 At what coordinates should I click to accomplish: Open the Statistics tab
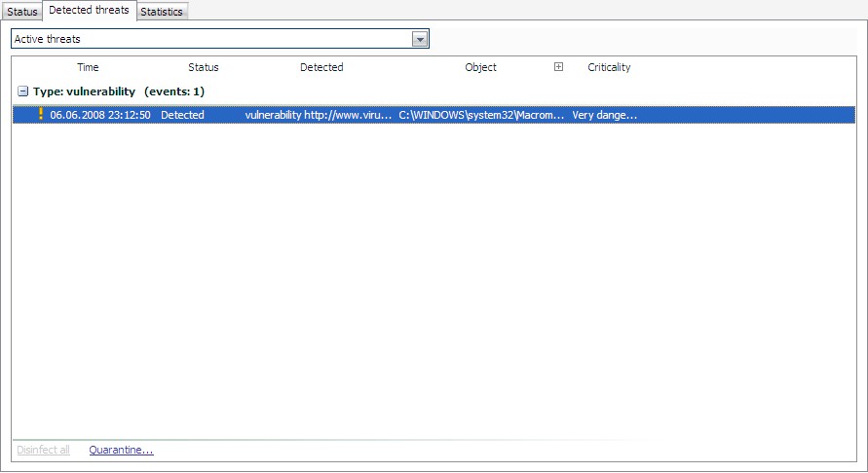162,11
